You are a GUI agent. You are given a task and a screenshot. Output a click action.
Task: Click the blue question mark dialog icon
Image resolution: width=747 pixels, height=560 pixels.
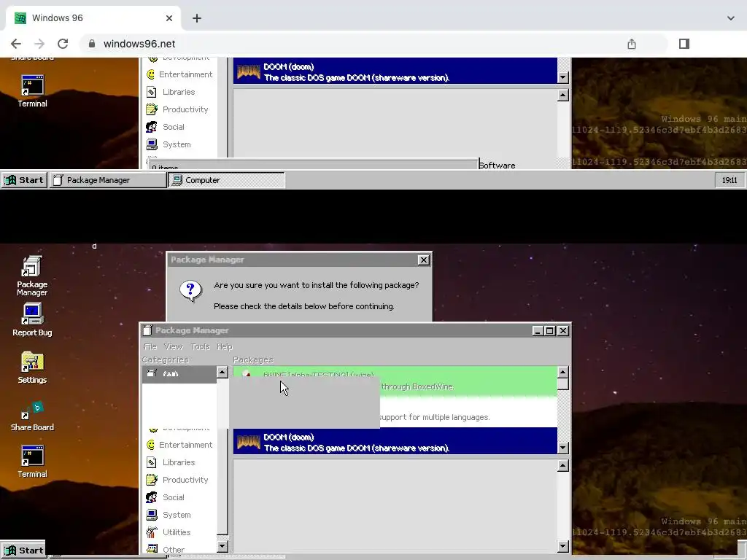(x=190, y=290)
